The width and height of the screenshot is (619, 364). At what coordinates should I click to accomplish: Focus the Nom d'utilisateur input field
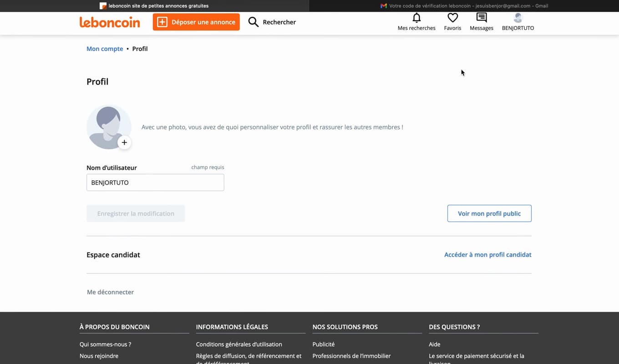(x=155, y=182)
